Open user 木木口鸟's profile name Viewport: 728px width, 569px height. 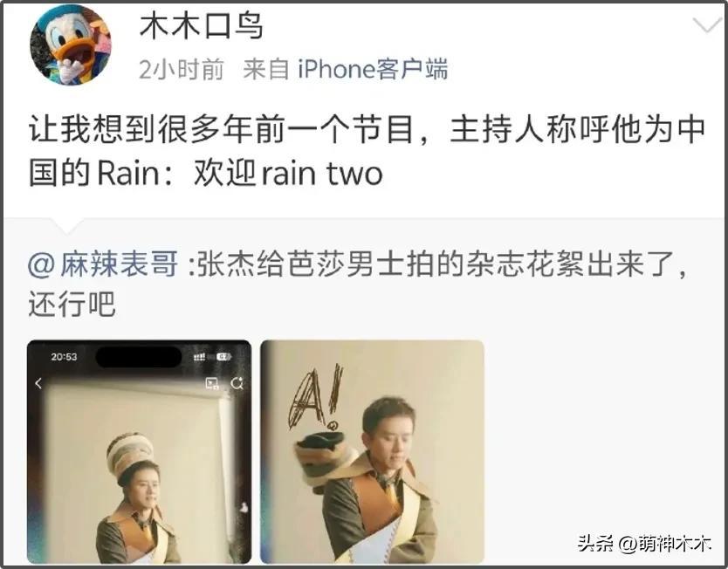coord(201,26)
